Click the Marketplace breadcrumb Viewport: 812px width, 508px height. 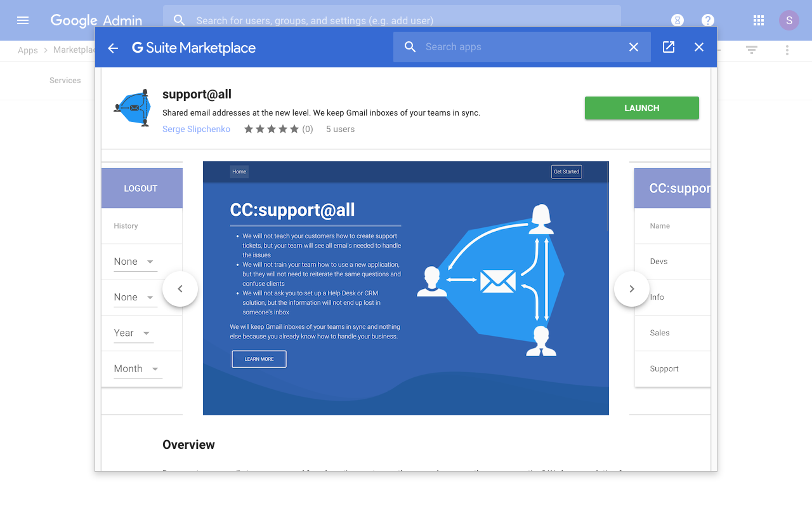click(74, 50)
